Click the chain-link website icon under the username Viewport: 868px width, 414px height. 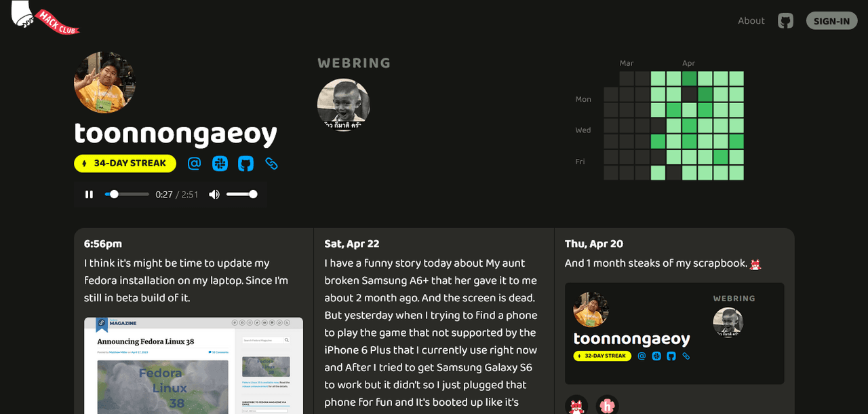271,164
